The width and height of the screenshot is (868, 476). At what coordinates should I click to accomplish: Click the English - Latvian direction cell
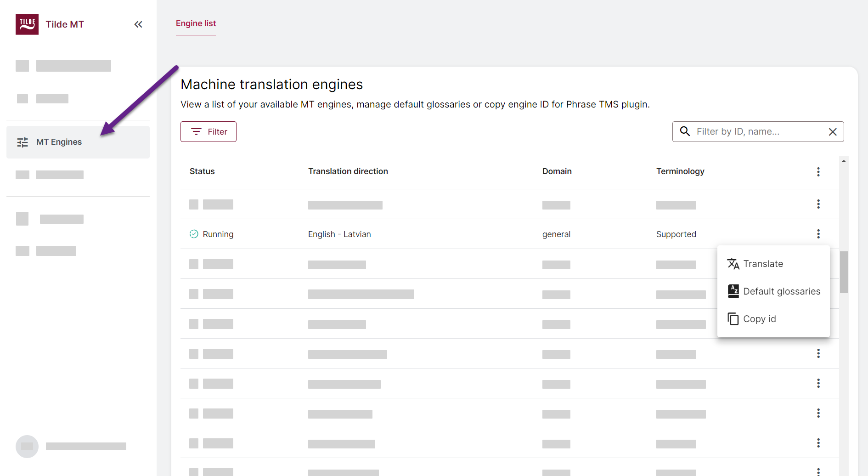pyautogui.click(x=339, y=234)
